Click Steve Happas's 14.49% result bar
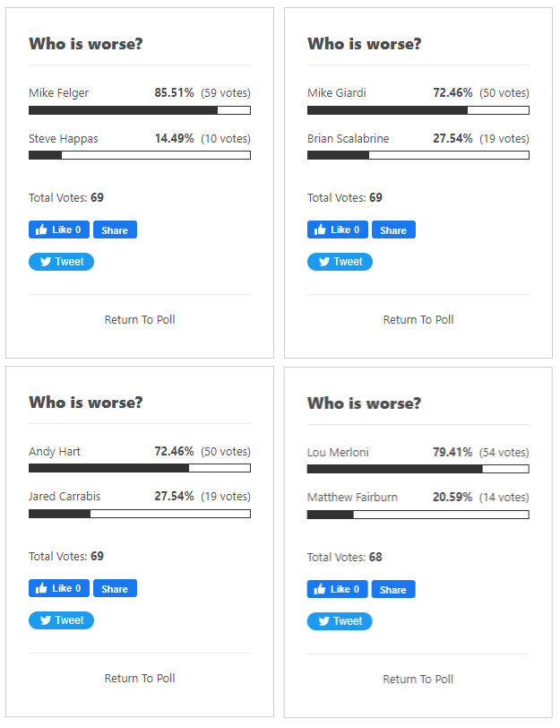The image size is (560, 728). [140, 155]
